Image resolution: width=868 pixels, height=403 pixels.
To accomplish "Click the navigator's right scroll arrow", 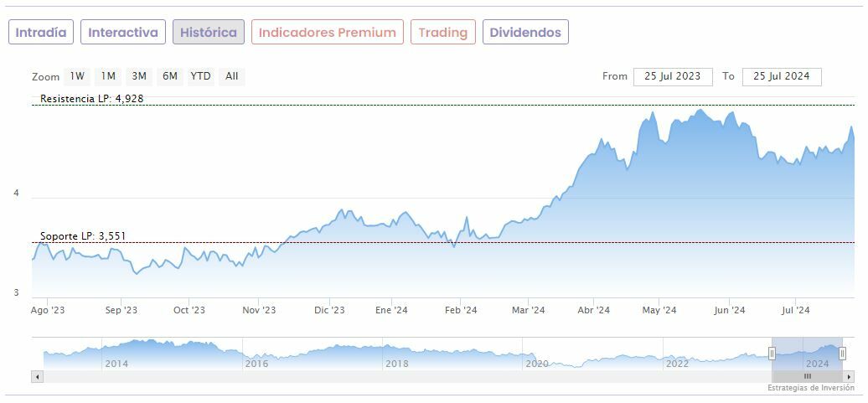I will (x=848, y=377).
